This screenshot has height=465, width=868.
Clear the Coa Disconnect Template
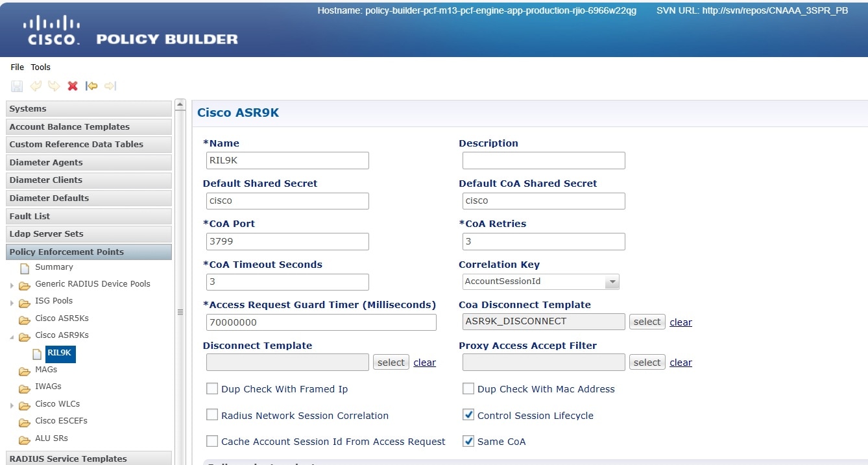(681, 322)
